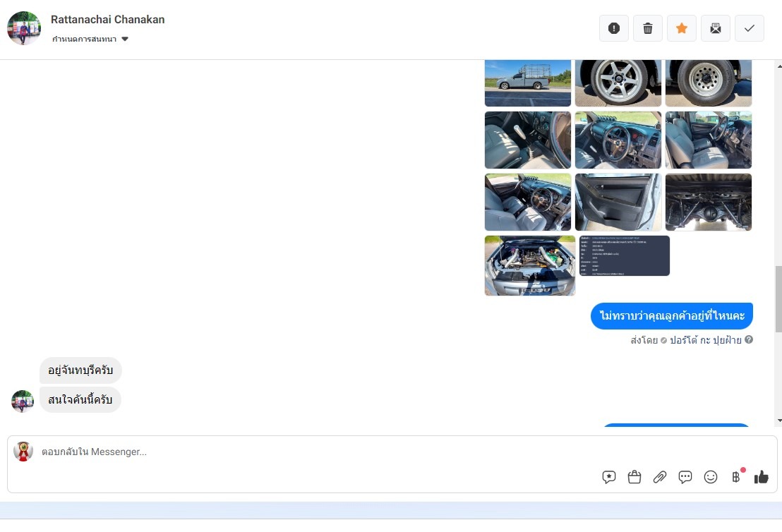782x532 pixels.
Task: Select the message สนใจคันนี้ครับ
Action: [x=80, y=400]
